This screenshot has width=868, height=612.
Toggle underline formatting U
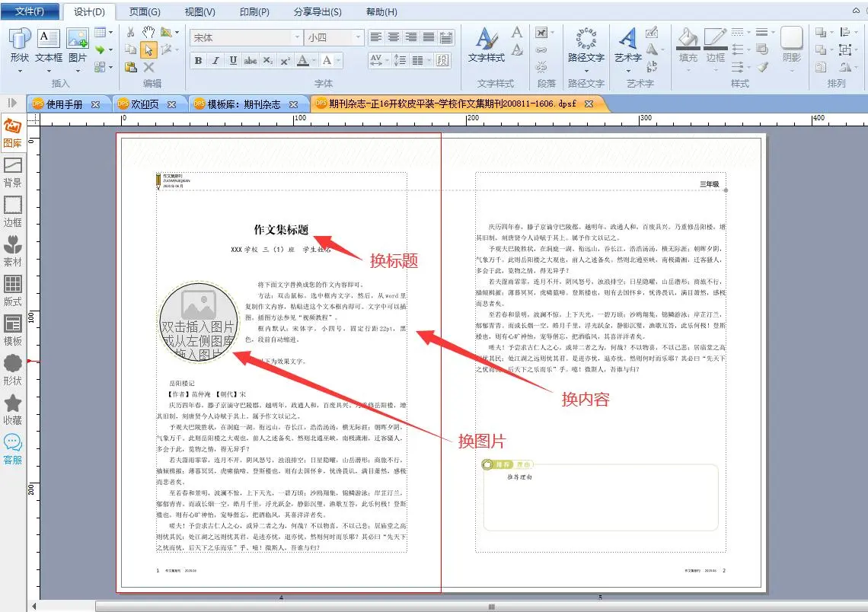point(233,60)
